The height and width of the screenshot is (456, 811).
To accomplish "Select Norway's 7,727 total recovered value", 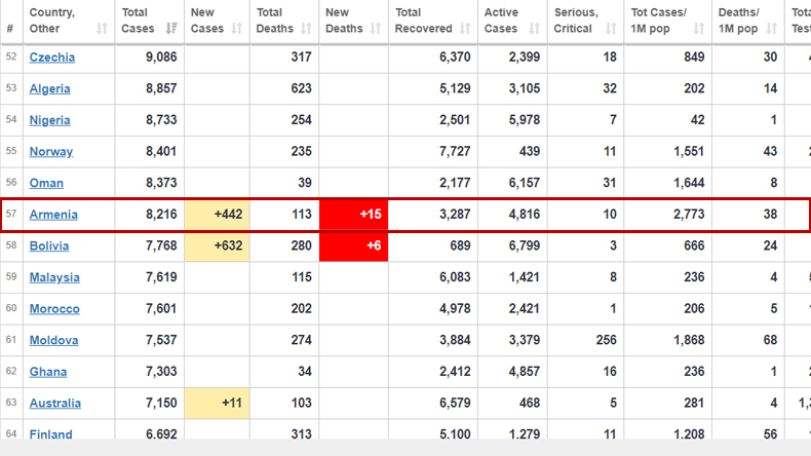I will (x=455, y=151).
